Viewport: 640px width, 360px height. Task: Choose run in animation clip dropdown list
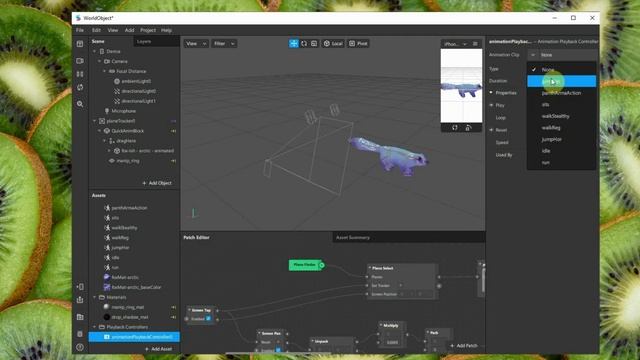(x=562, y=162)
